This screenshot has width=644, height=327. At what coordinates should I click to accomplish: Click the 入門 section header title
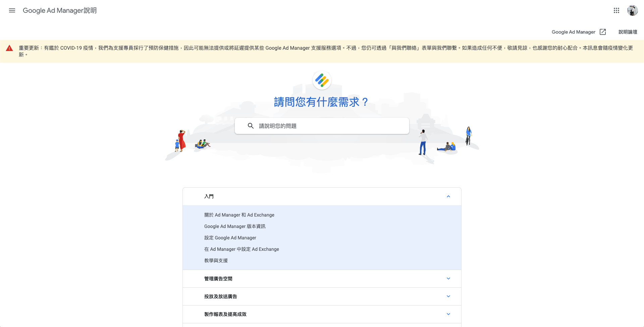[x=209, y=196]
